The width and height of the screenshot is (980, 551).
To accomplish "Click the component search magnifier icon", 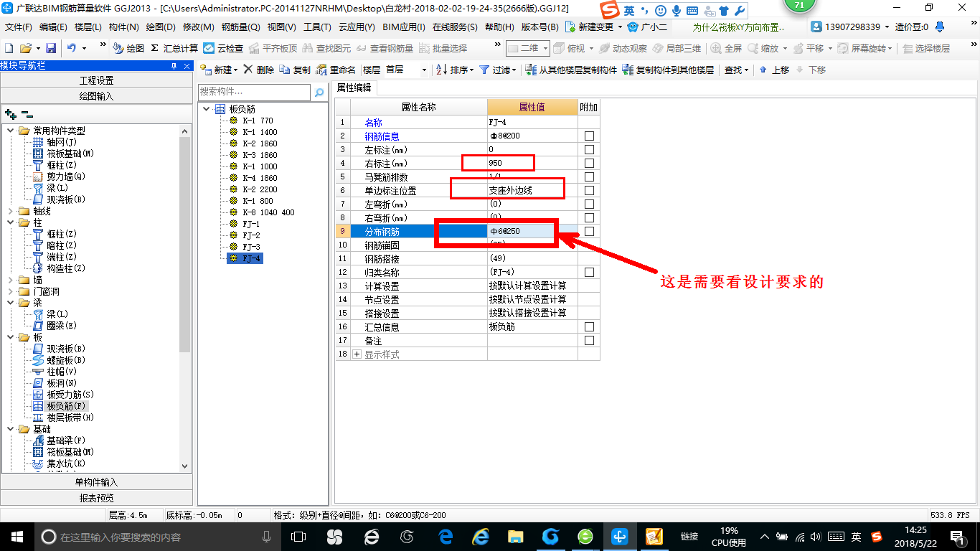I will pyautogui.click(x=319, y=92).
